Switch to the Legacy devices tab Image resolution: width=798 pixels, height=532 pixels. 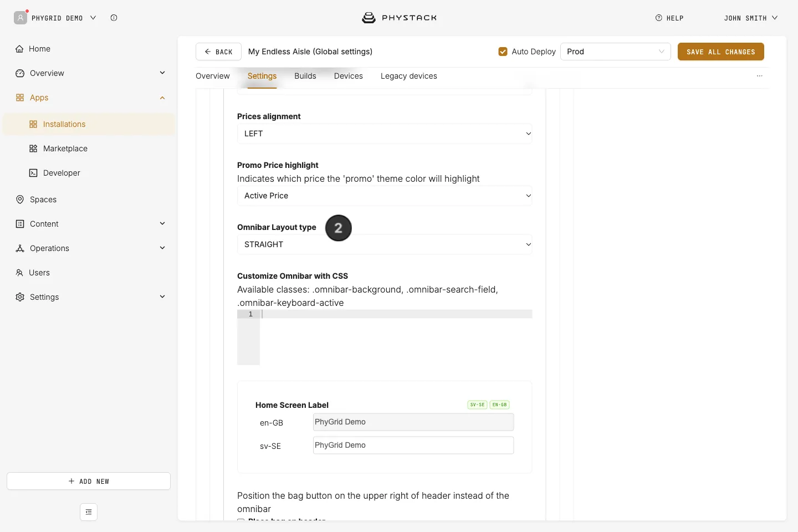[x=409, y=76]
